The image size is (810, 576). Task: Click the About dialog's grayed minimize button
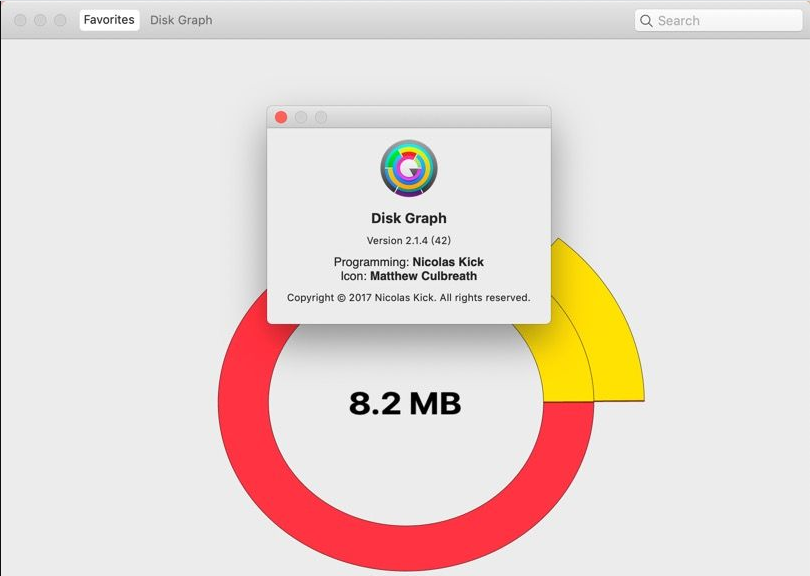click(301, 117)
